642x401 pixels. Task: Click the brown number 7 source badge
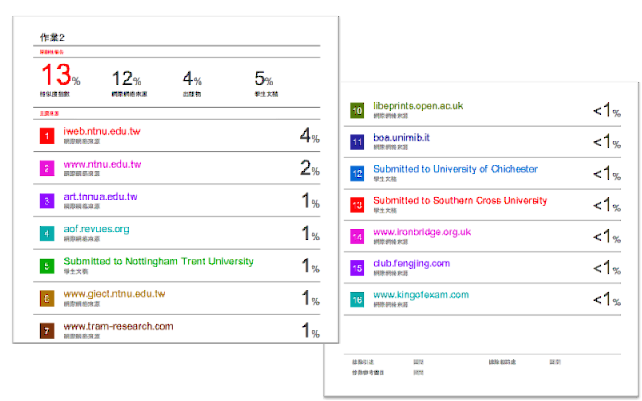(x=46, y=331)
